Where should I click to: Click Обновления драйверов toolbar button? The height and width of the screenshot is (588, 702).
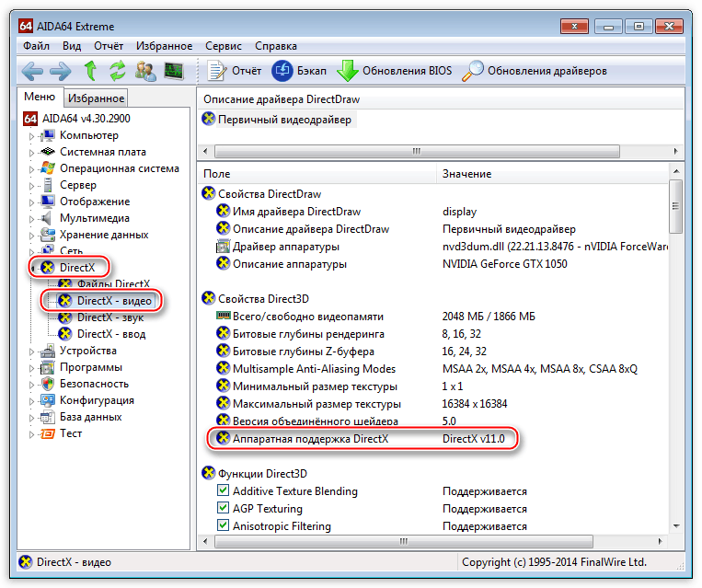pos(535,71)
